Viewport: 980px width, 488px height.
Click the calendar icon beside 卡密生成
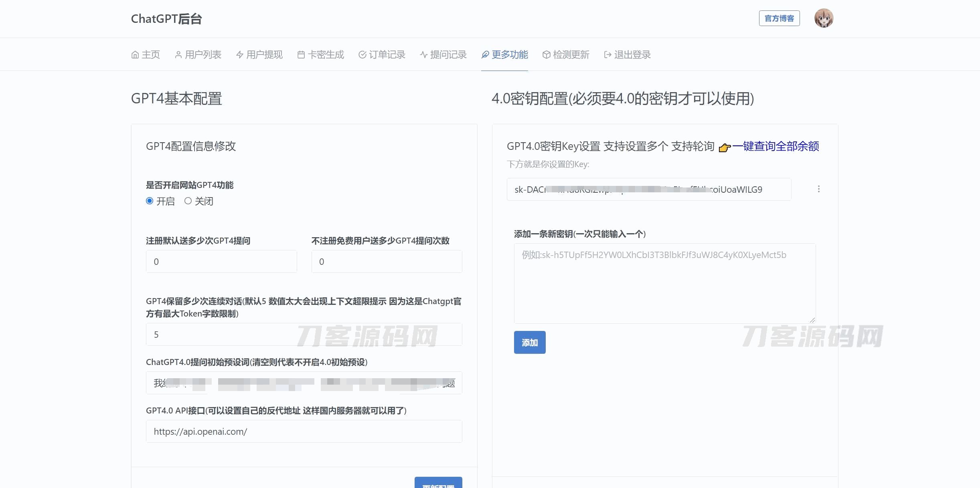coord(301,55)
